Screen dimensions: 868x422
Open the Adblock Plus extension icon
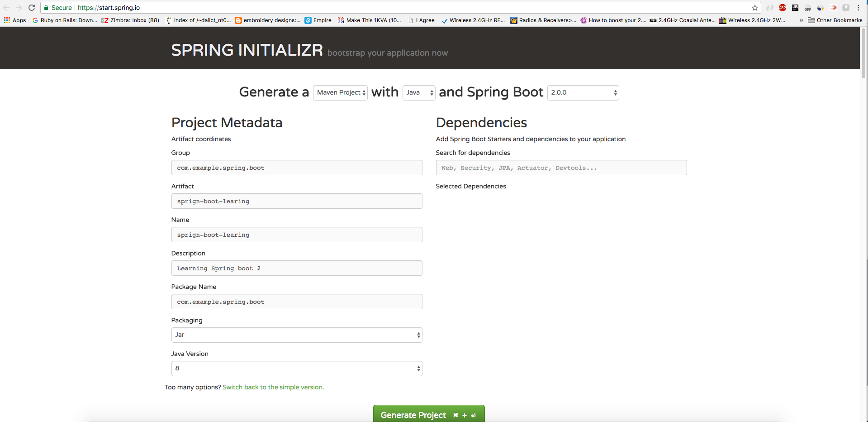point(783,8)
